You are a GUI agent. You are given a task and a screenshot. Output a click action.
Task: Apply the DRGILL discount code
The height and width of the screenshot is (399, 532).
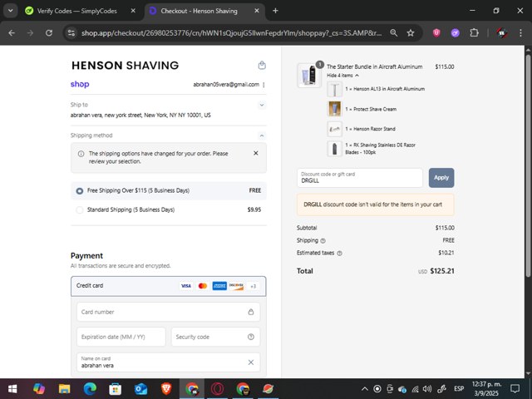coord(441,178)
